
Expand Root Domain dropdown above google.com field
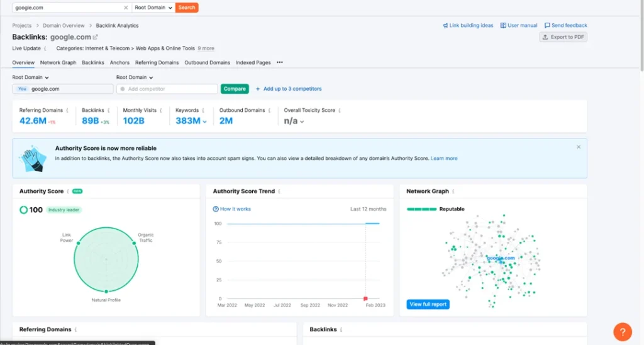(30, 77)
